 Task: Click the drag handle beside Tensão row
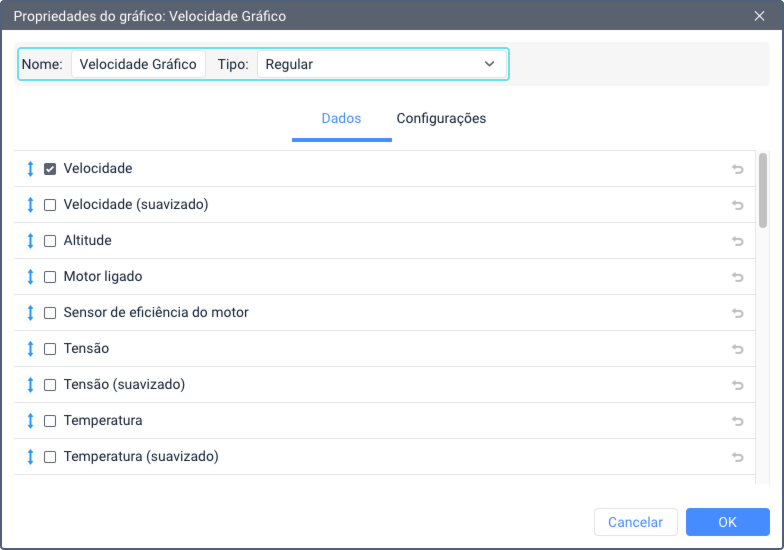point(30,349)
